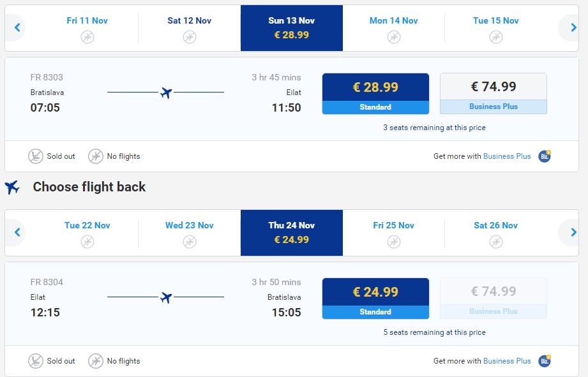Screen dimensions: 588x377
Task: Click the no-flights icon under Tue 15 Nov
Action: pyautogui.click(x=496, y=37)
